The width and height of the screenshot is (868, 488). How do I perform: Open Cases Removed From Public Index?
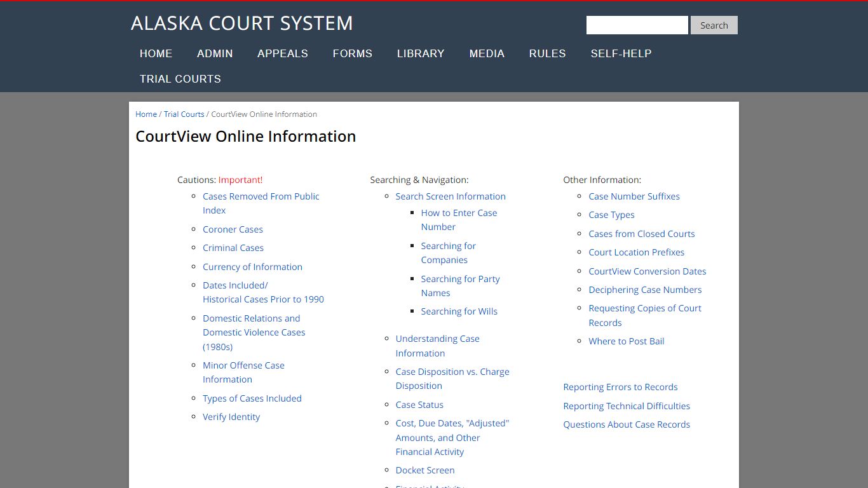261,203
